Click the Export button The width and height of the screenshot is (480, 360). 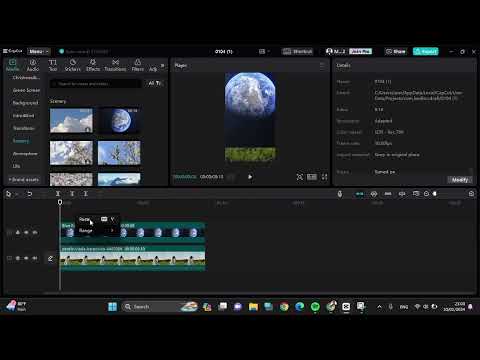426,51
